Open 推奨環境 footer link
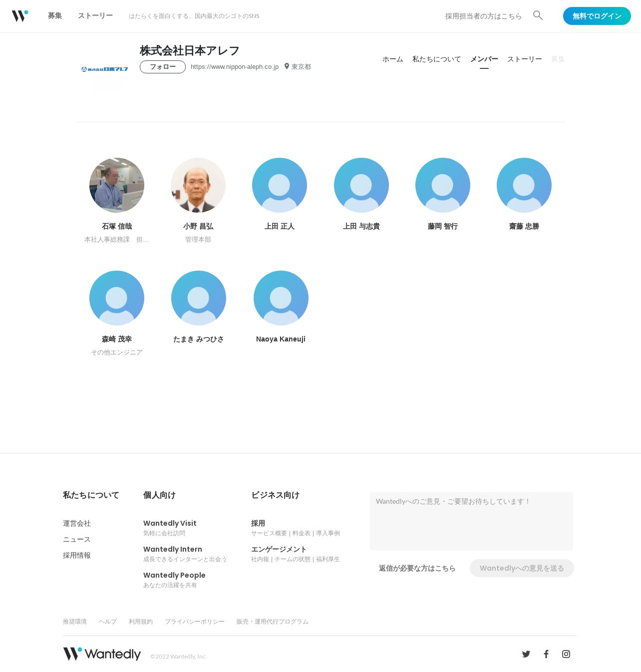 [75, 622]
